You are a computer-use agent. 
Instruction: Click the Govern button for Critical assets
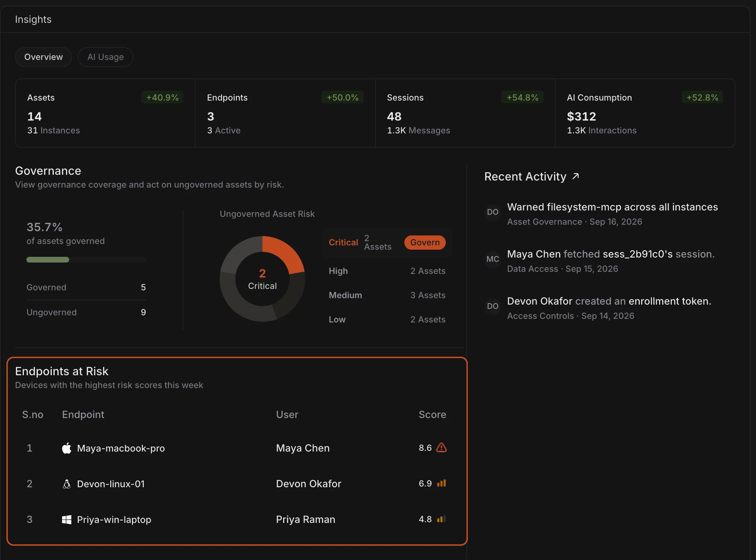(x=425, y=243)
